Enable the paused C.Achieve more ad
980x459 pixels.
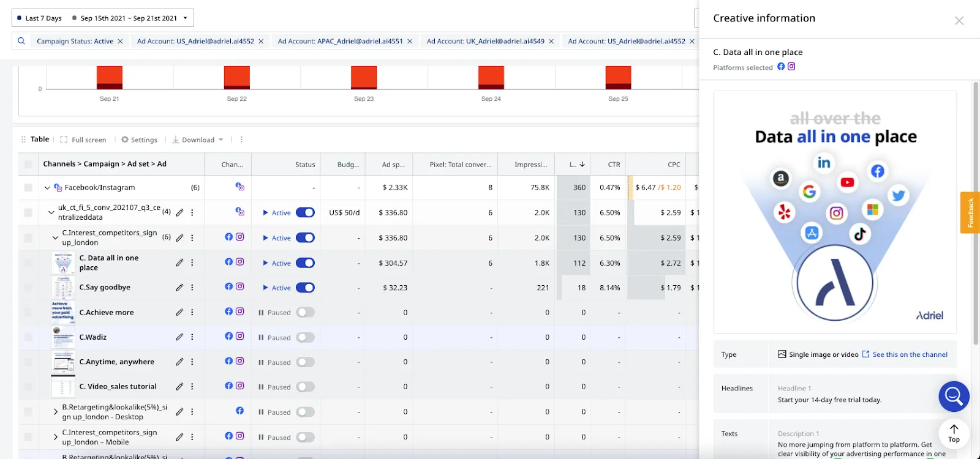tap(305, 312)
